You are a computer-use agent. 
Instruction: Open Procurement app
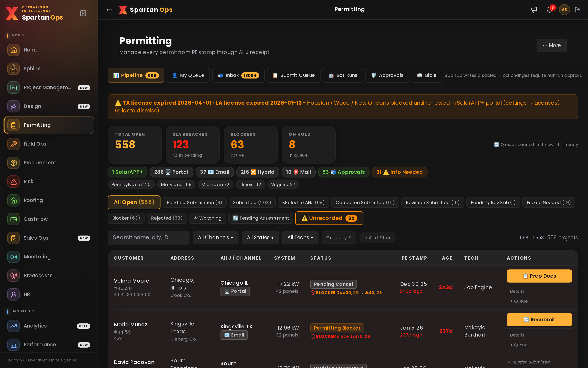tap(49, 163)
